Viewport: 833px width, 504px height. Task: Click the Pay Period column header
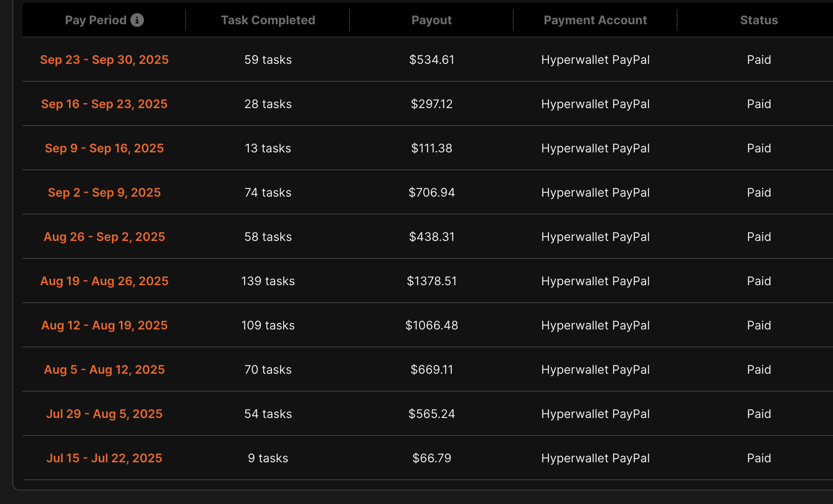pyautogui.click(x=95, y=20)
